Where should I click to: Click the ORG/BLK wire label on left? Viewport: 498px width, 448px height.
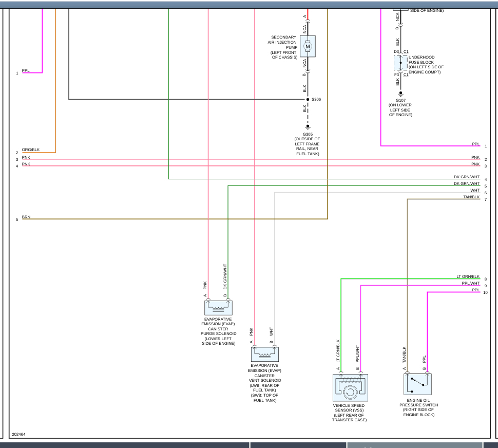click(30, 150)
